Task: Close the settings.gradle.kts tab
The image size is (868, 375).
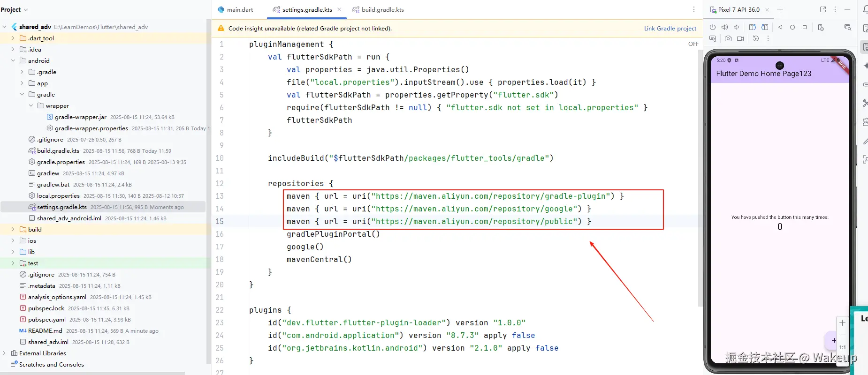Action: click(339, 9)
